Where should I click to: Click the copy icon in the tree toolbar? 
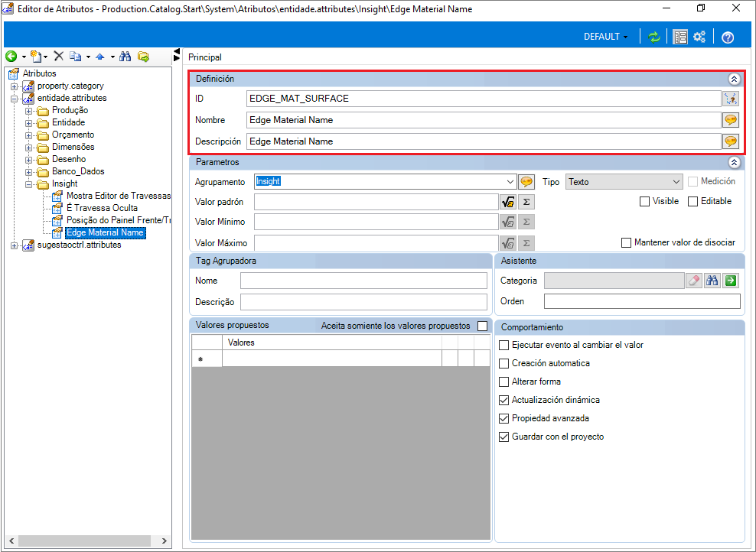[75, 57]
